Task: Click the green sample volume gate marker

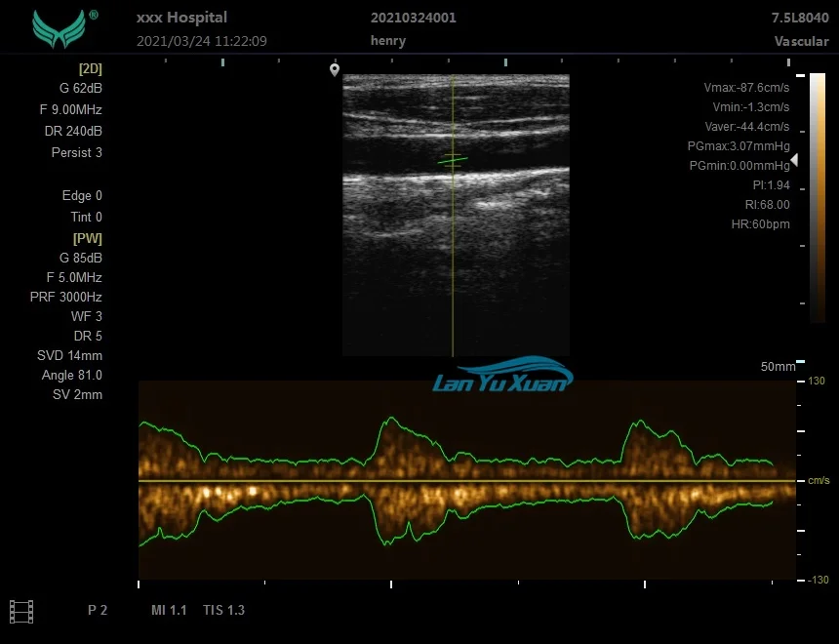Action: pyautogui.click(x=453, y=160)
